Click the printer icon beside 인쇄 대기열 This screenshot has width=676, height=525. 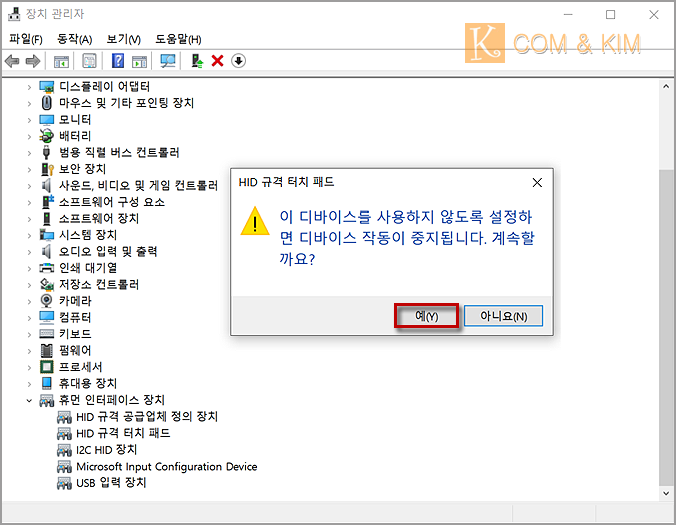tap(47, 268)
